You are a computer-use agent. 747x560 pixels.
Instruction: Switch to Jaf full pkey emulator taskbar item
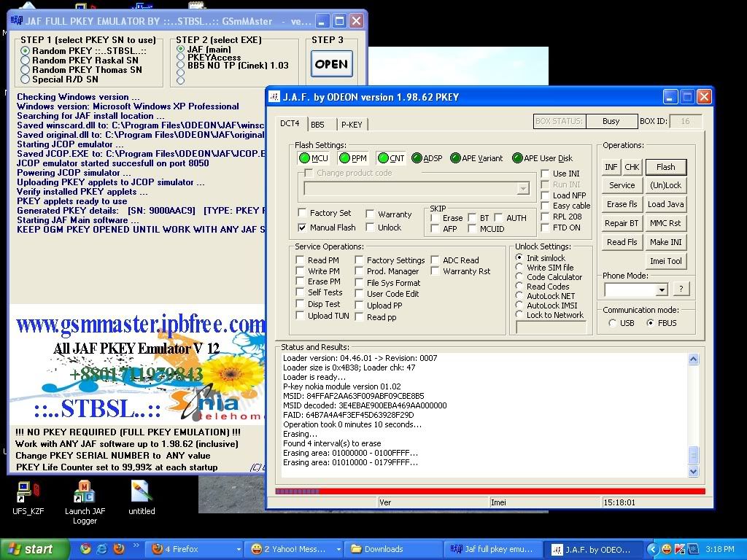493,549
